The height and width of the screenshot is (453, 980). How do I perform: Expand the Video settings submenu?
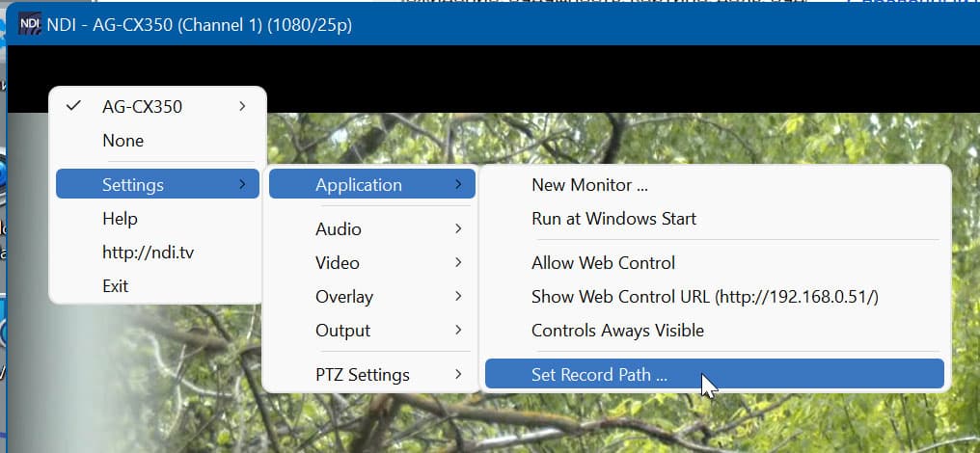[338, 262]
